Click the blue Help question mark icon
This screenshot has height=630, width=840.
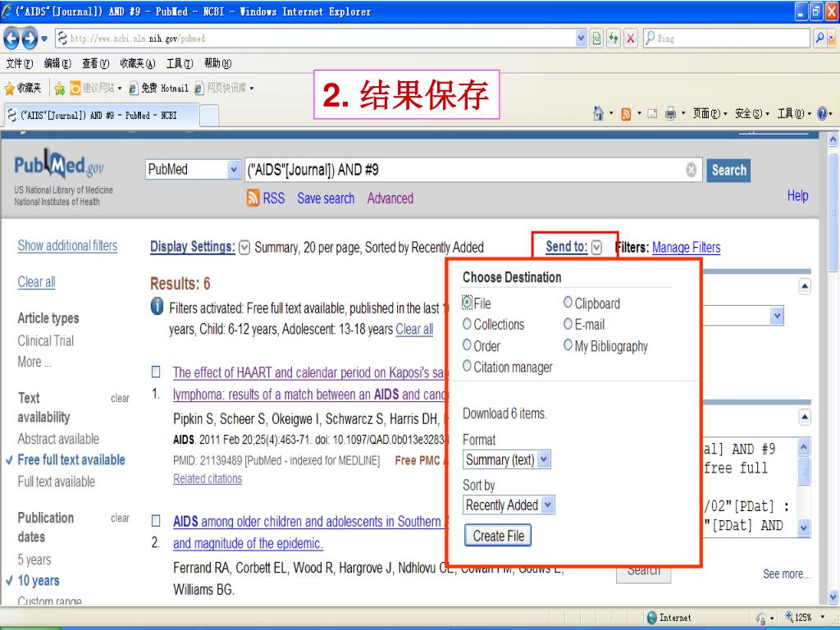pos(822,113)
